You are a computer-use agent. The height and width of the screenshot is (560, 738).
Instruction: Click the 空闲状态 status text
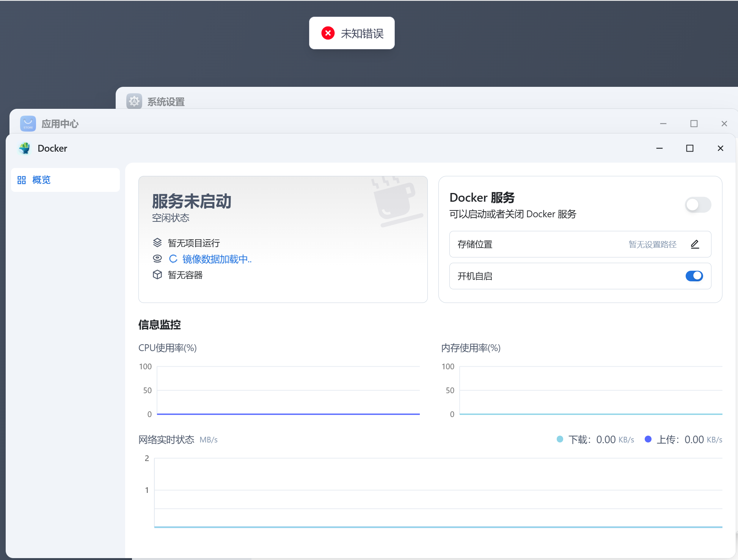pyautogui.click(x=171, y=218)
